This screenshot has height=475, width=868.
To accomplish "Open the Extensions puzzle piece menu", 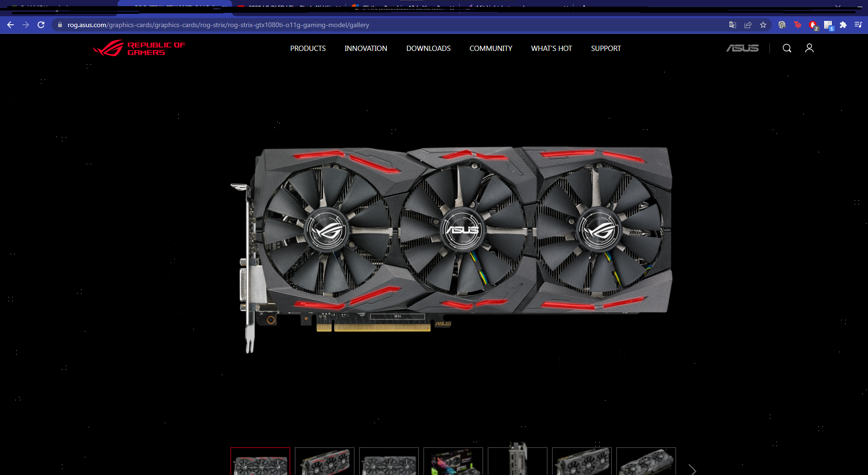I will (x=843, y=25).
